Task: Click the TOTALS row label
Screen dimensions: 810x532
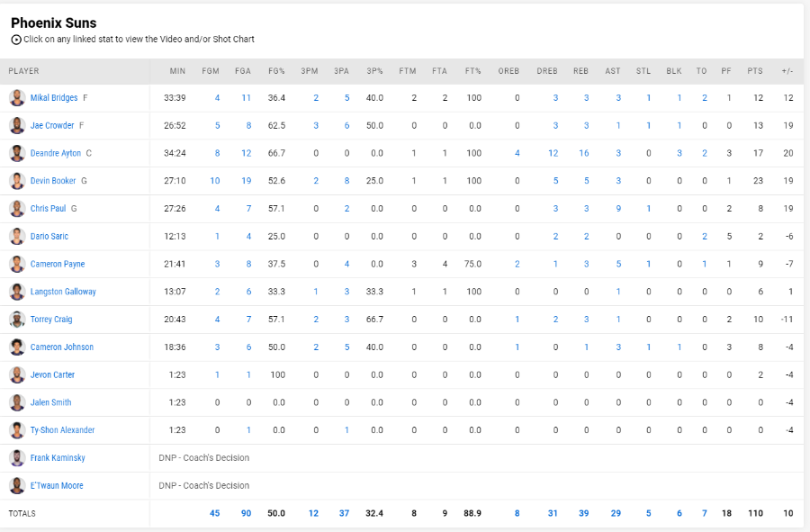Action: [x=22, y=513]
